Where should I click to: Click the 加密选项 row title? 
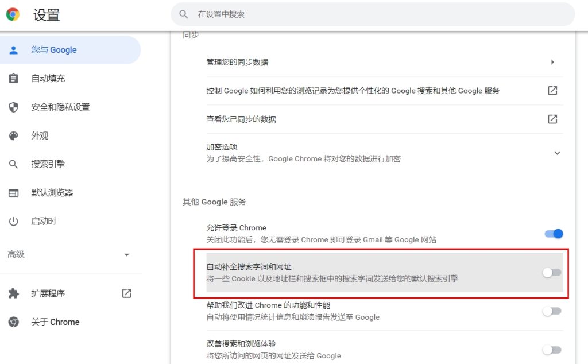[x=222, y=146]
